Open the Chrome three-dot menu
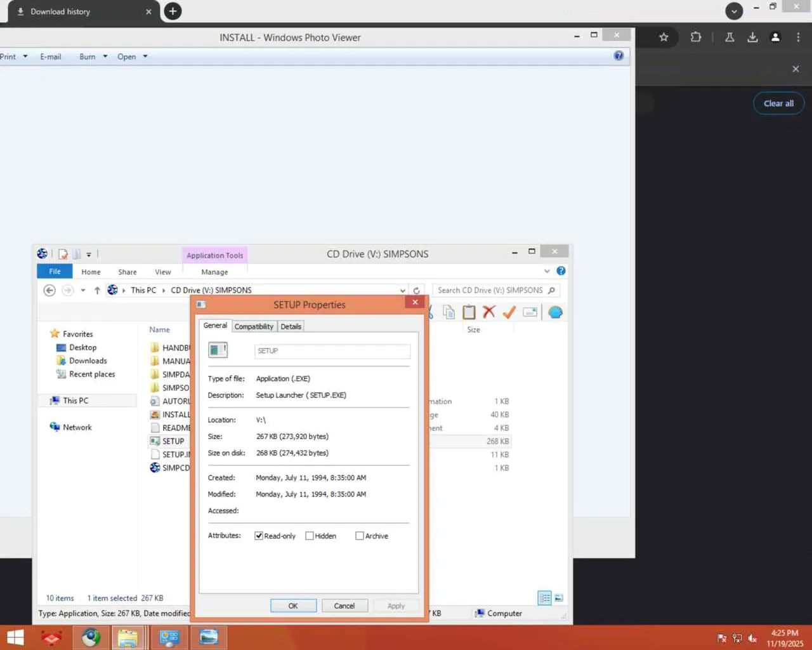 [x=798, y=37]
